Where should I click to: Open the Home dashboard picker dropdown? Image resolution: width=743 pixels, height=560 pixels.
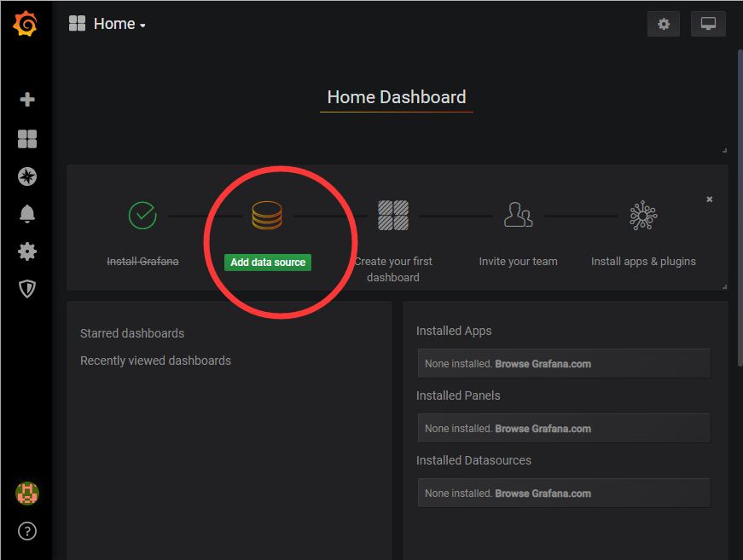pyautogui.click(x=119, y=24)
